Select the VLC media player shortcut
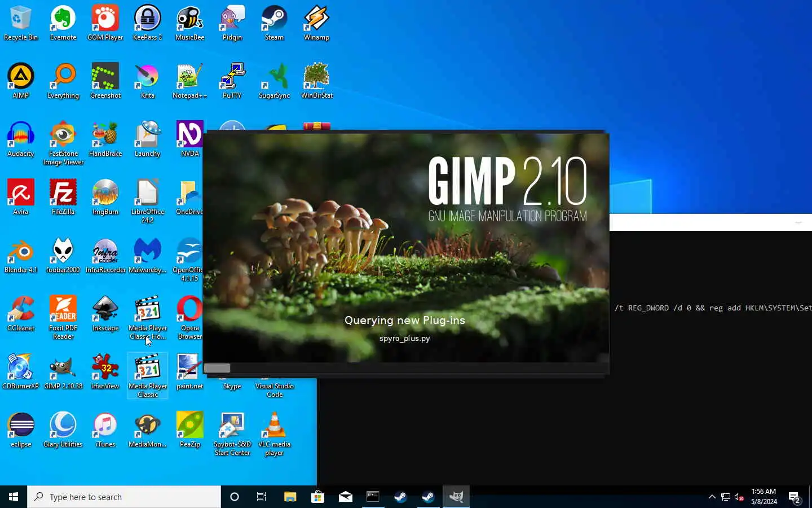Viewport: 812px width, 508px height. 275,434
